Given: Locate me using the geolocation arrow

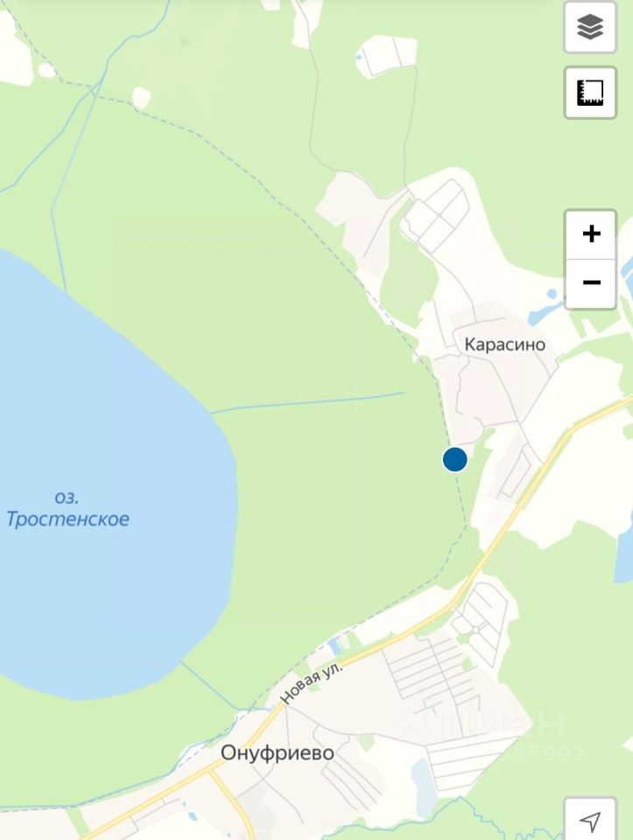Looking at the screenshot, I should tap(590, 820).
